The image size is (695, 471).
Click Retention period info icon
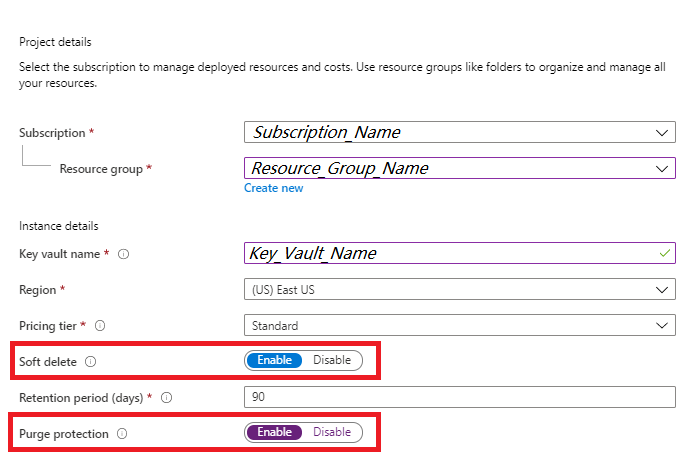pos(166,398)
